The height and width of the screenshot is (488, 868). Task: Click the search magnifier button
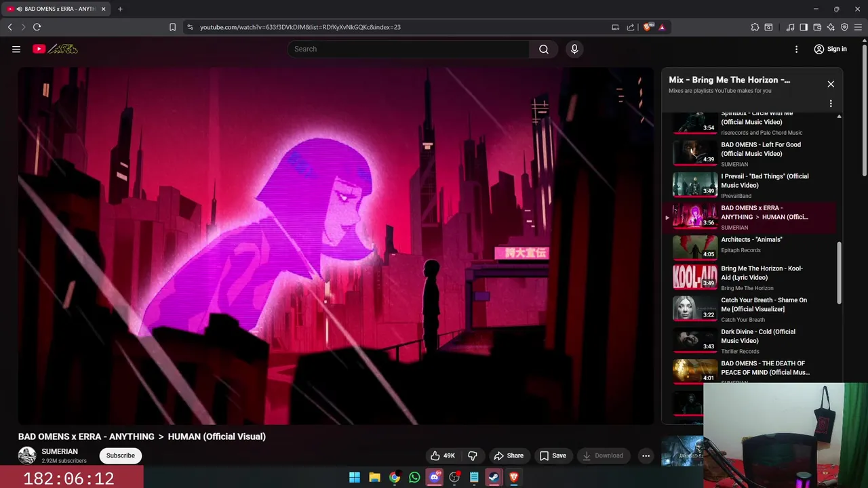point(544,49)
